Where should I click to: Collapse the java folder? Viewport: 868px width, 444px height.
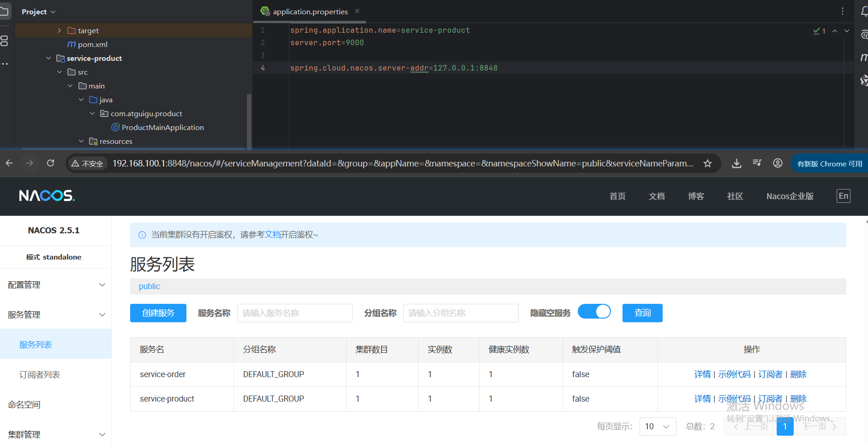click(81, 100)
